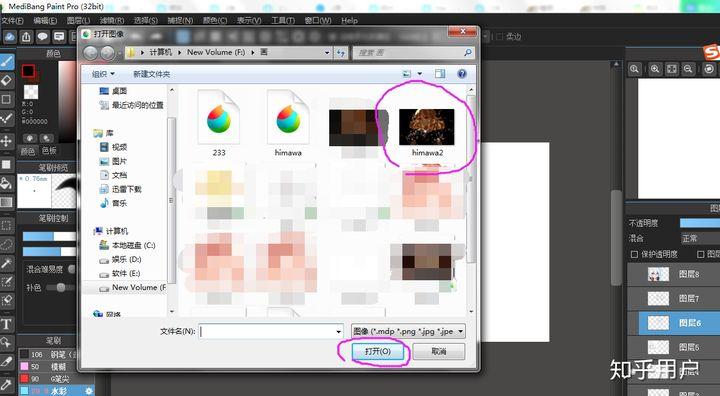This screenshot has width=720, height=396.
Task: Open the 文件名 combo box dropdown arrow
Action: click(x=338, y=331)
